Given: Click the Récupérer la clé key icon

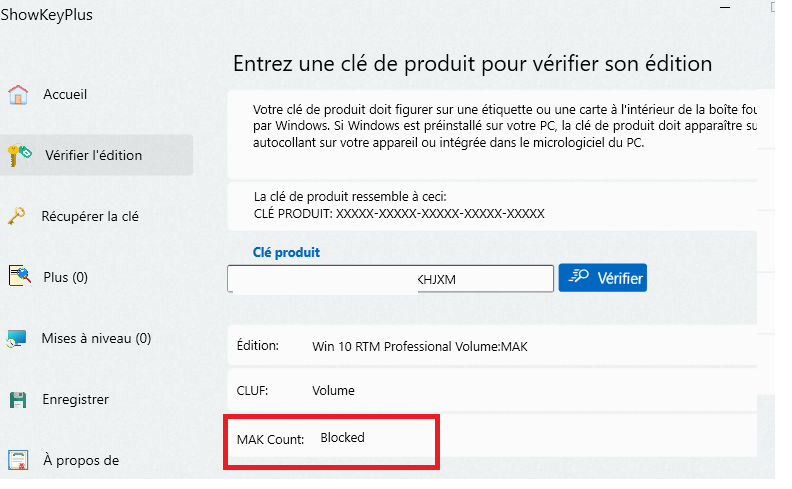Looking at the screenshot, I should (17, 216).
